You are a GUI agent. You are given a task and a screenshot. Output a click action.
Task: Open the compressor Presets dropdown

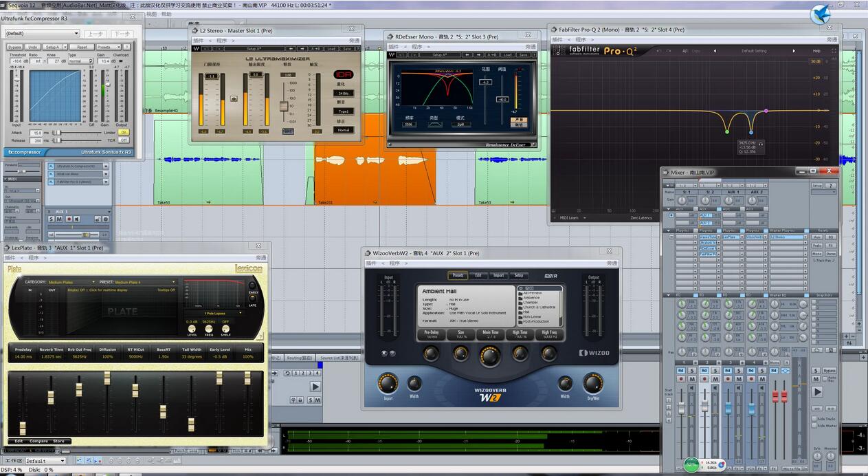(x=109, y=47)
